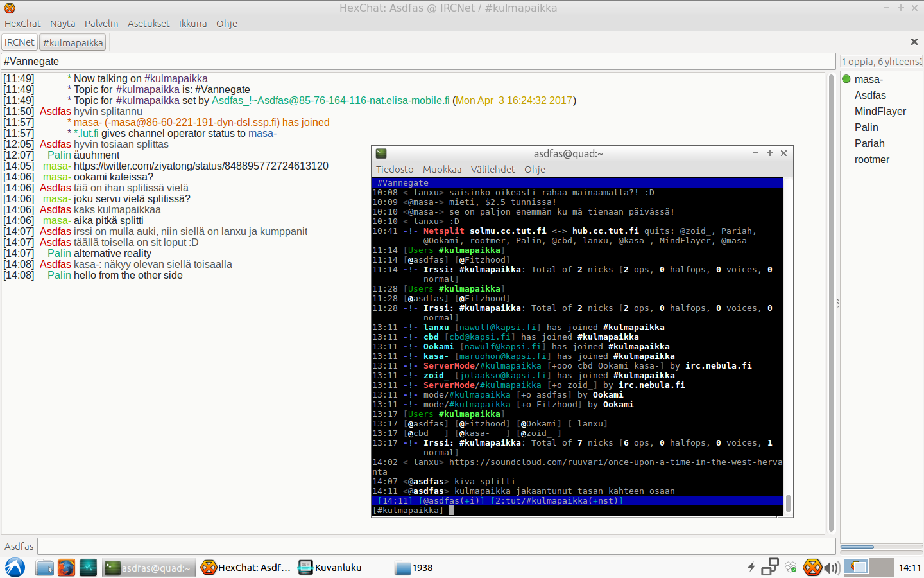Click the irssi [#kulmapaikka] input prompt
This screenshot has height=578, width=924.
point(407,511)
